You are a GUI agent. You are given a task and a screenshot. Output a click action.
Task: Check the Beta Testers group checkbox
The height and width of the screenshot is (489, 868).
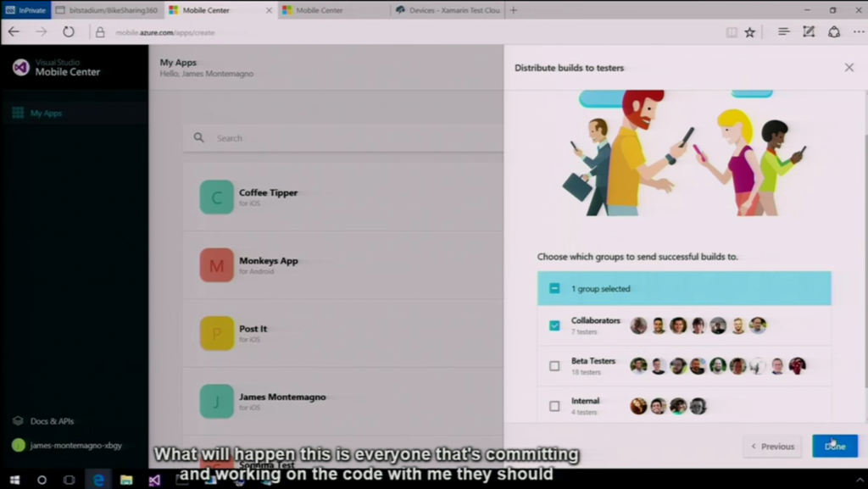tap(554, 365)
